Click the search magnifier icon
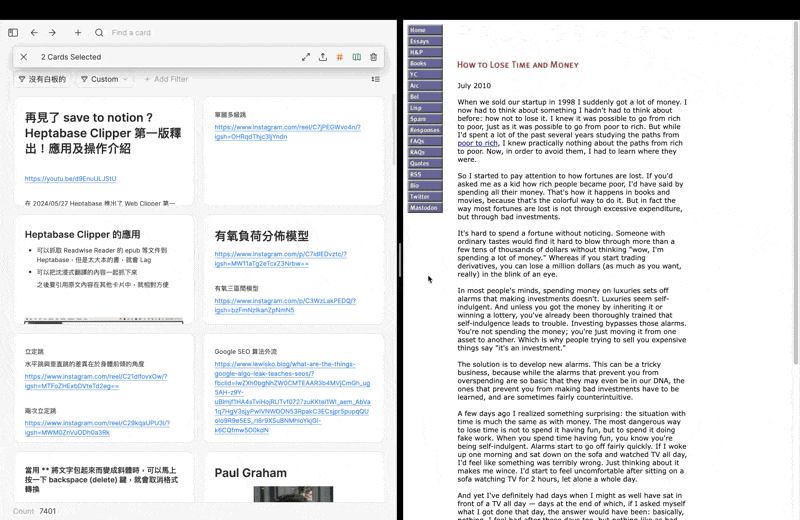This screenshot has height=520, width=800. [x=99, y=33]
